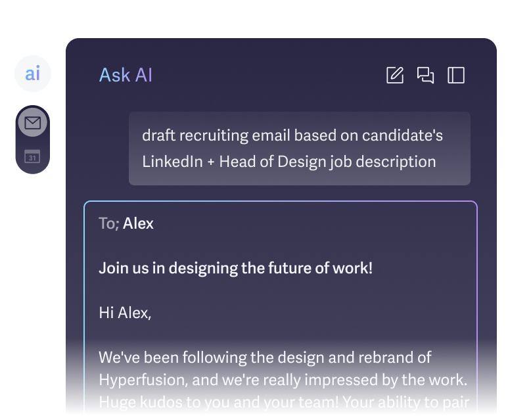Click the pencil inside the compose icon

click(396, 74)
